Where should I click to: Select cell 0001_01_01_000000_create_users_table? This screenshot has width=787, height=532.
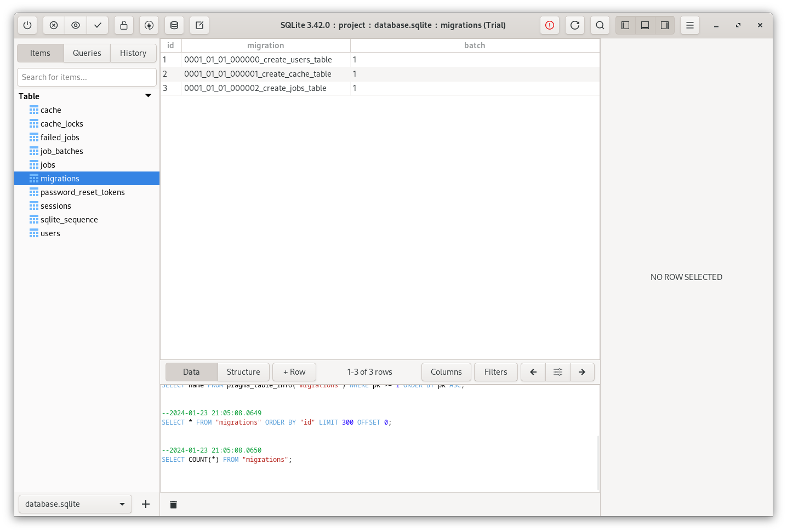coord(266,60)
